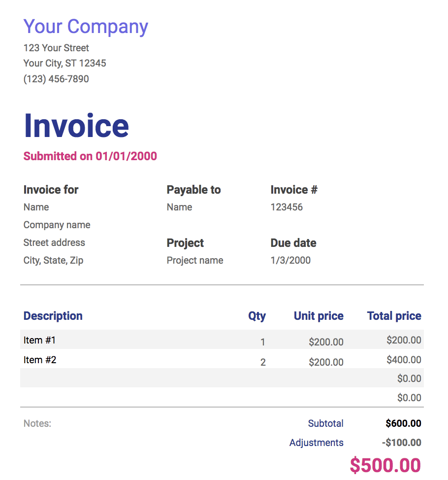Select the Item #1 description cell
This screenshot has width=448, height=480.
point(39,340)
